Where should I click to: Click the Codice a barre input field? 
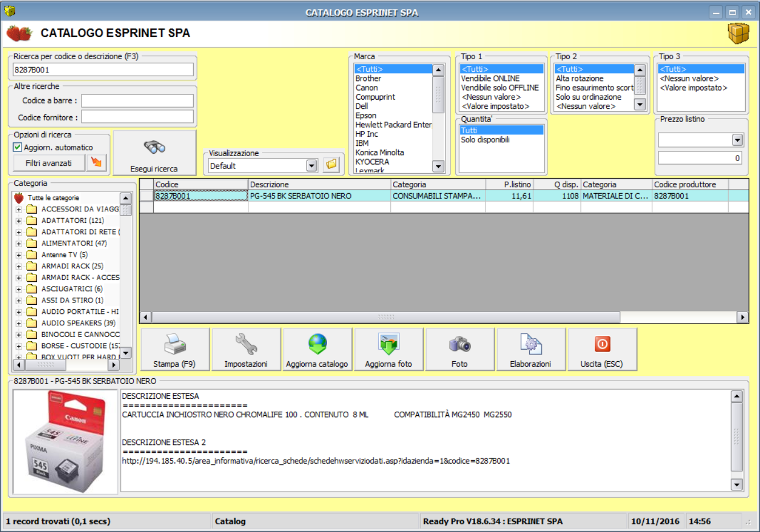[x=137, y=101]
